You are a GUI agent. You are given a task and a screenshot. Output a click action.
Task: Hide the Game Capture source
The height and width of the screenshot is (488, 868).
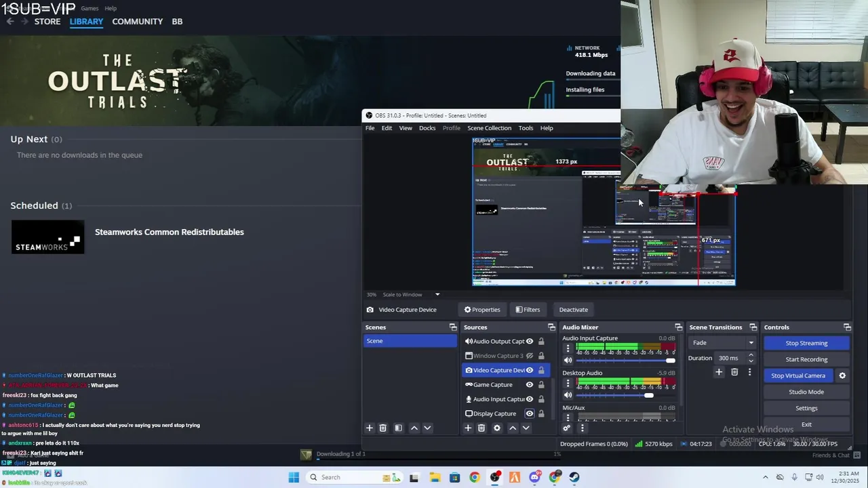[530, 385]
